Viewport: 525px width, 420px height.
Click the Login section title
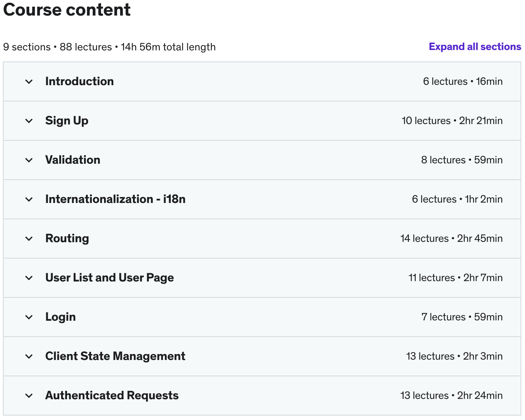(60, 317)
